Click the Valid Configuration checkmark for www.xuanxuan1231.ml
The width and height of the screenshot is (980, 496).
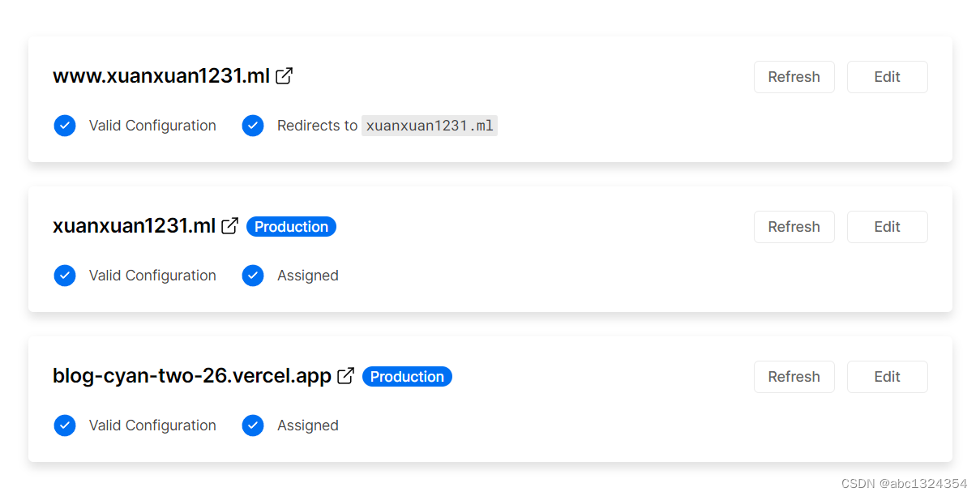(65, 126)
